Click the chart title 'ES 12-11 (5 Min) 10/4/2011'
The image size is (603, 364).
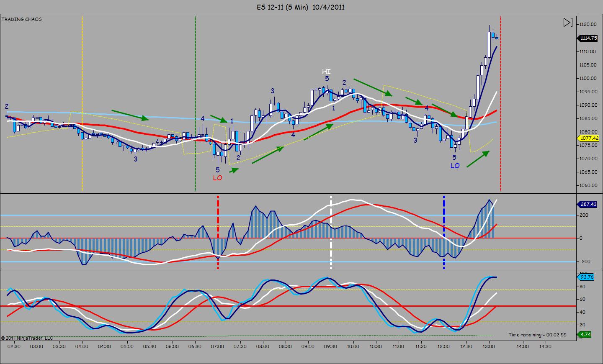click(x=301, y=7)
